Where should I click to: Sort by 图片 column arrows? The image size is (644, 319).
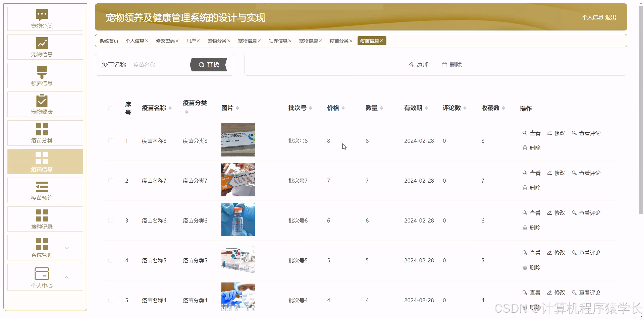click(x=237, y=108)
